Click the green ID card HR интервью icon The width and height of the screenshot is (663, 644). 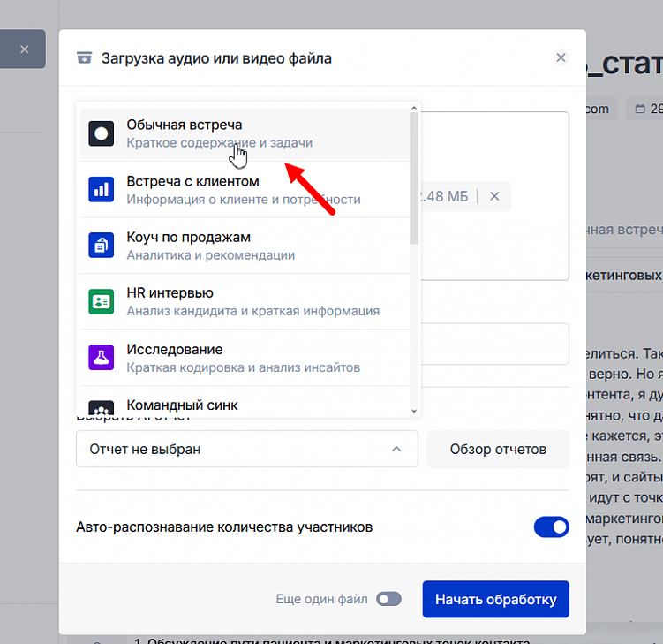coord(101,302)
